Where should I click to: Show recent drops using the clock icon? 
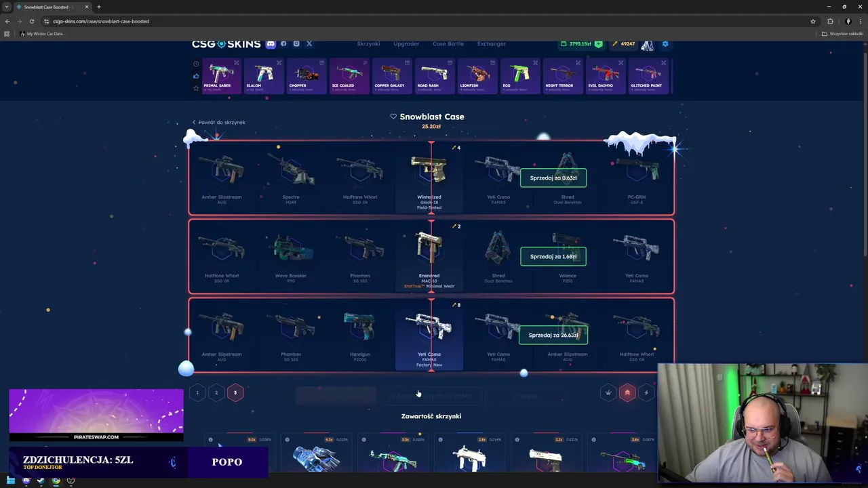(x=196, y=64)
